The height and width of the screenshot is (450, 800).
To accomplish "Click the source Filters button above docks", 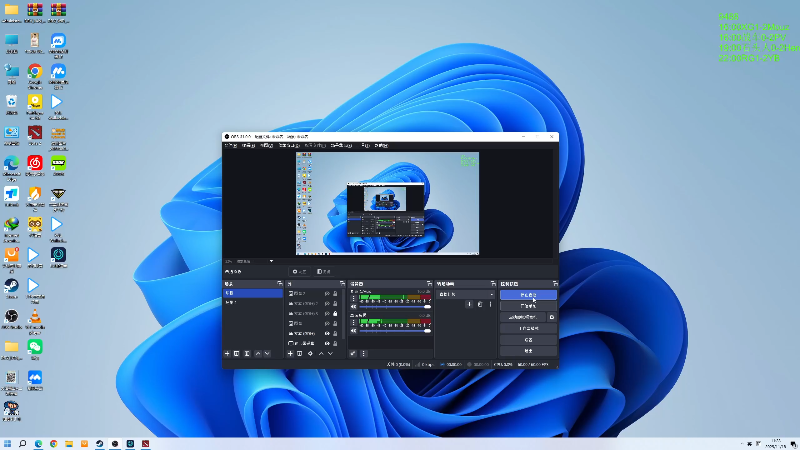I will 323,271.
